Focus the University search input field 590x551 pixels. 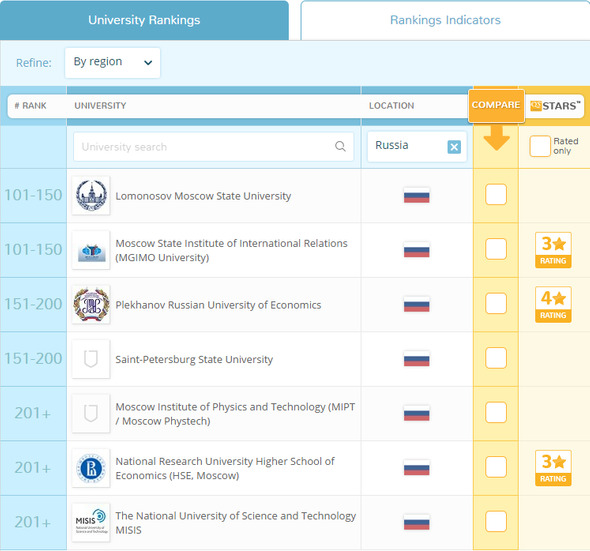[x=213, y=146]
